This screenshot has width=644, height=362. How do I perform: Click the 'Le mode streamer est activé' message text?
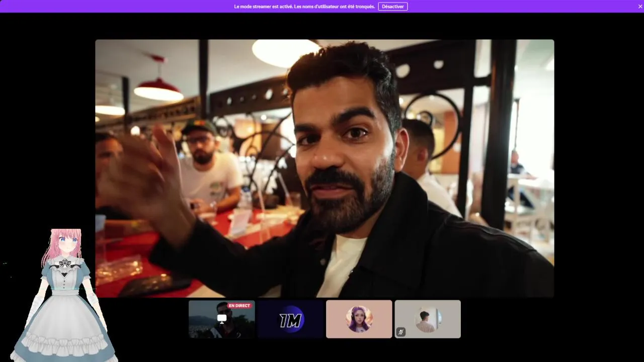[x=304, y=7]
